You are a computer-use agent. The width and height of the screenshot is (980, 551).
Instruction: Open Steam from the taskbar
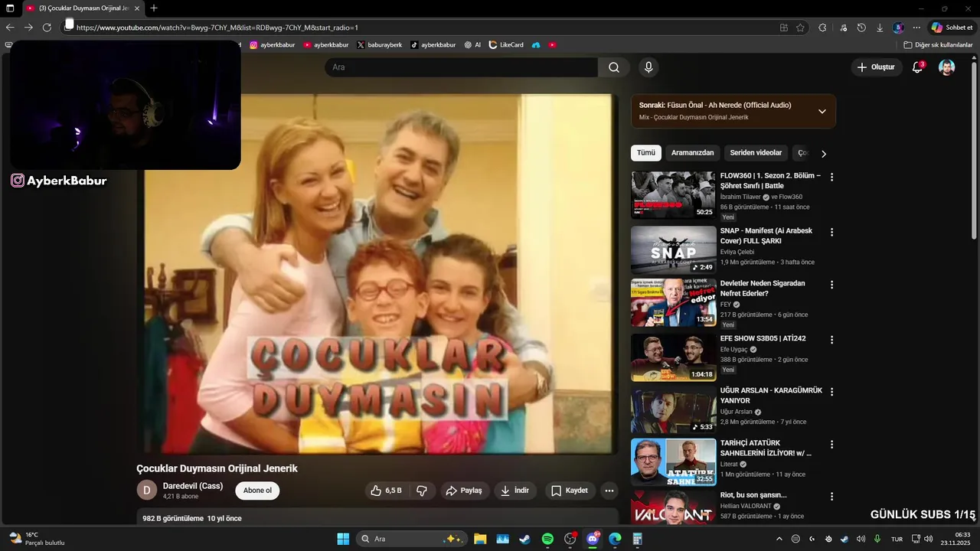[x=524, y=539]
